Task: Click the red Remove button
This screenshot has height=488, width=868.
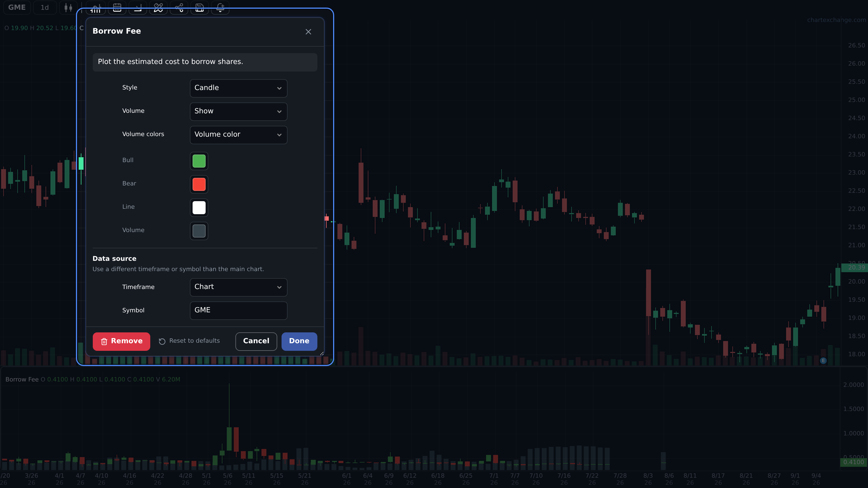Action: (121, 342)
